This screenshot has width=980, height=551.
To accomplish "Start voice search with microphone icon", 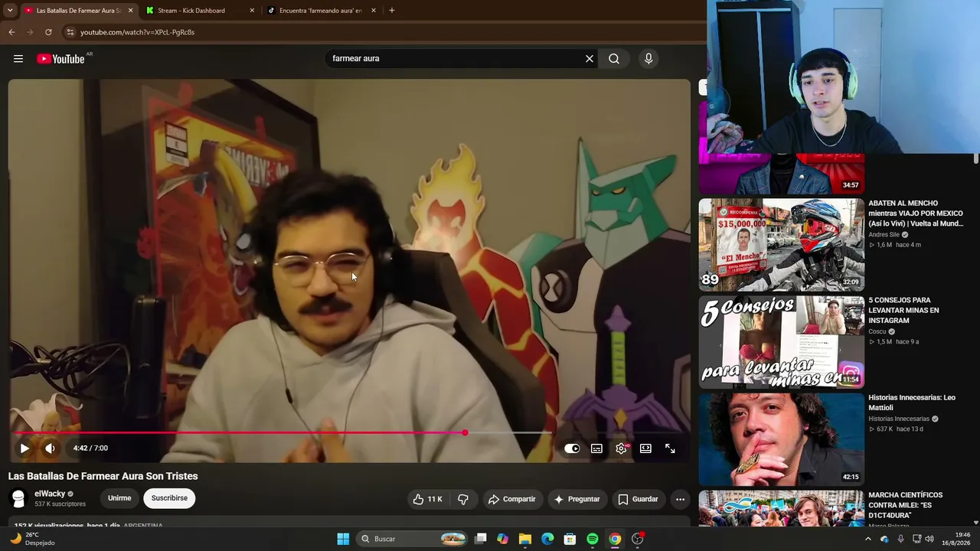I will [648, 59].
